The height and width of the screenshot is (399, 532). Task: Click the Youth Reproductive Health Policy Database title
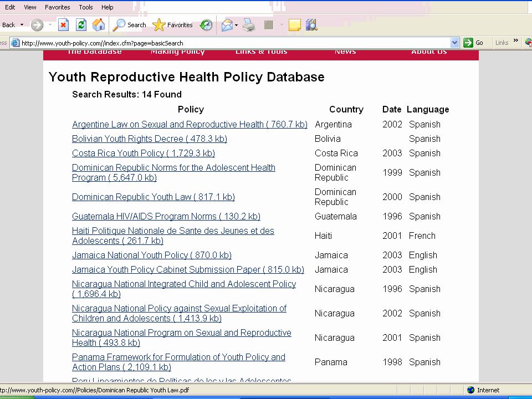pyautogui.click(x=186, y=77)
